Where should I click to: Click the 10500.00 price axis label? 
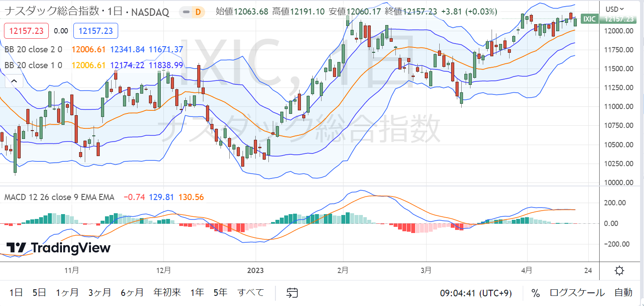618,145
